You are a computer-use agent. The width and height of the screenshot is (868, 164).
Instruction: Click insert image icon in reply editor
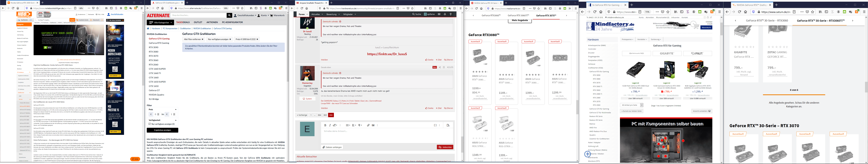click(373, 125)
